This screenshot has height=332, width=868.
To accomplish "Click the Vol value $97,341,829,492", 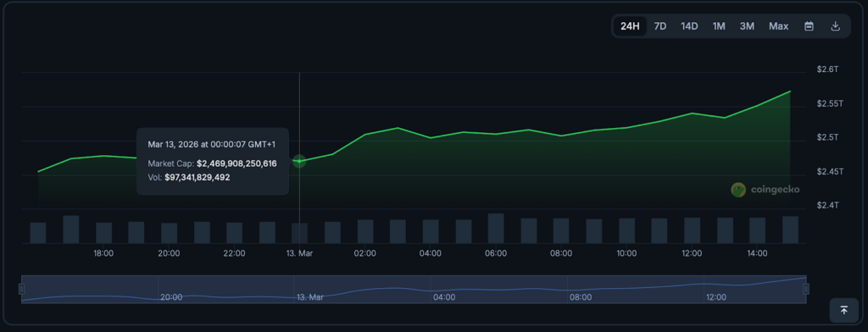I will [x=197, y=178].
